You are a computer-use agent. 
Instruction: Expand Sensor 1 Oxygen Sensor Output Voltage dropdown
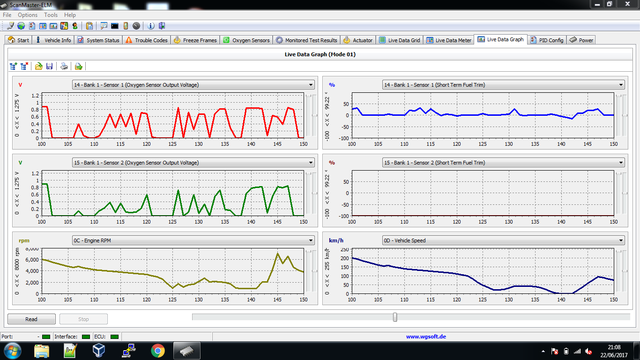[311, 85]
